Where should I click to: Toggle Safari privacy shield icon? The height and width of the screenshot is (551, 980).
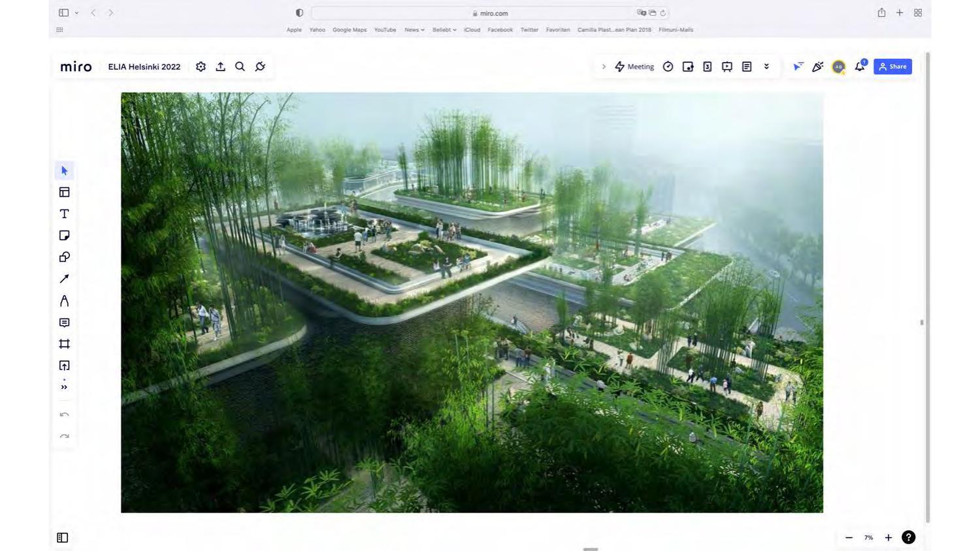click(299, 13)
